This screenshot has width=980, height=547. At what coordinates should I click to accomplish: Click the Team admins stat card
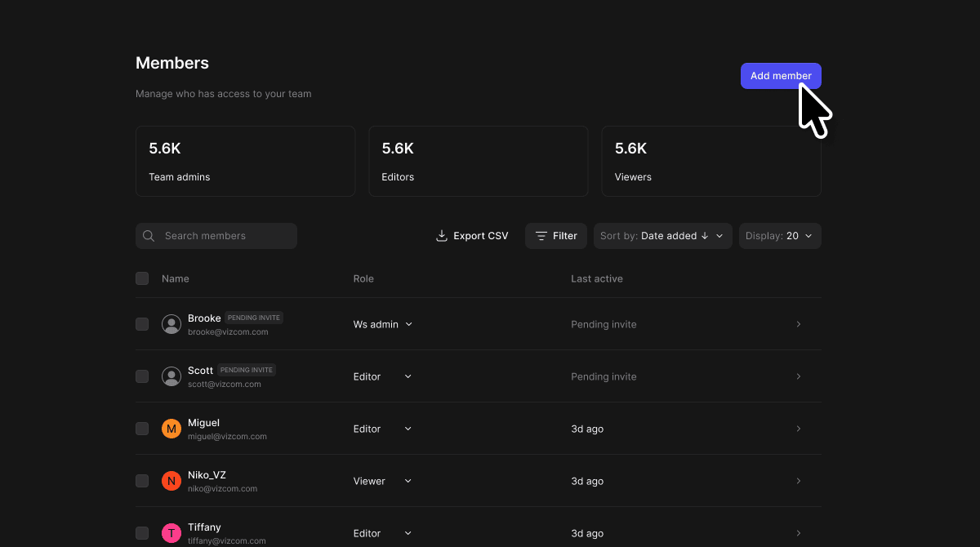[x=246, y=161]
